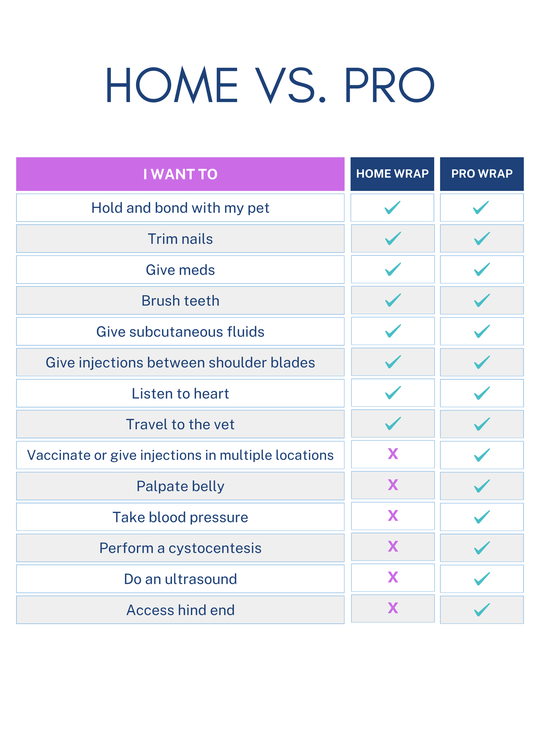Viewport: 540px width, 756px height.
Task: Select the Give subcutaneous fluids row label
Action: point(180,332)
